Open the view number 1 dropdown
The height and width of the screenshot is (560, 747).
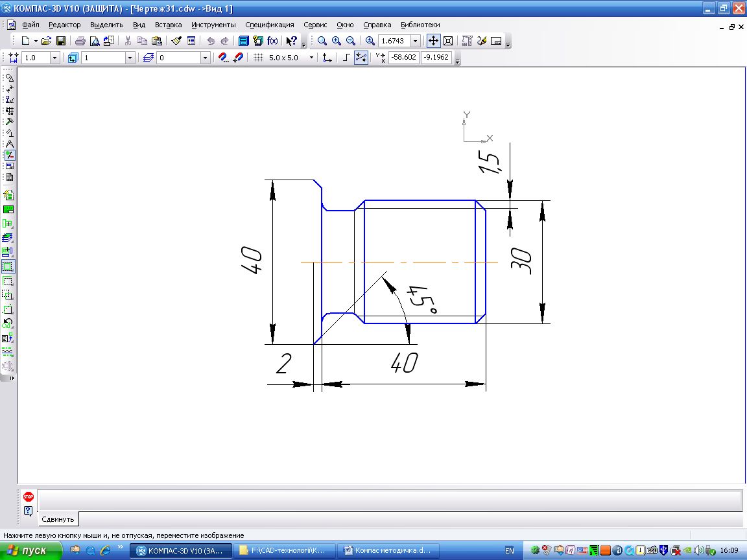130,58
